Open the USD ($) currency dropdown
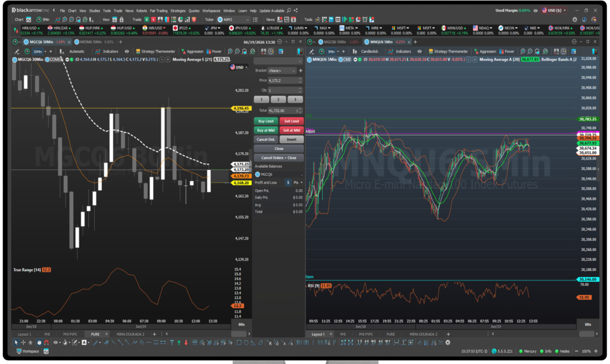Screen dimensions: 610x364 tap(554, 11)
